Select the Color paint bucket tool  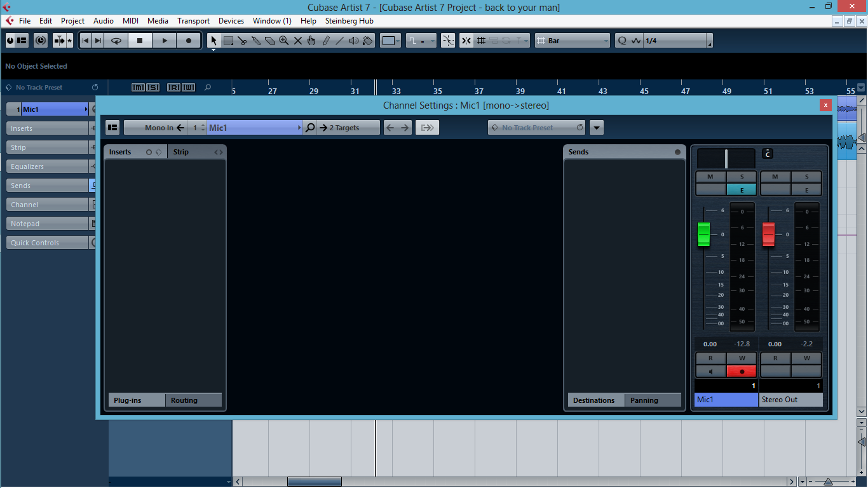(x=367, y=41)
